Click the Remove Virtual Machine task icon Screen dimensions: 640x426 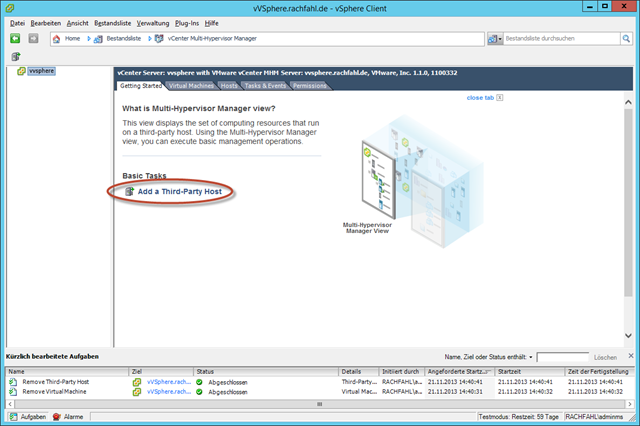13,392
